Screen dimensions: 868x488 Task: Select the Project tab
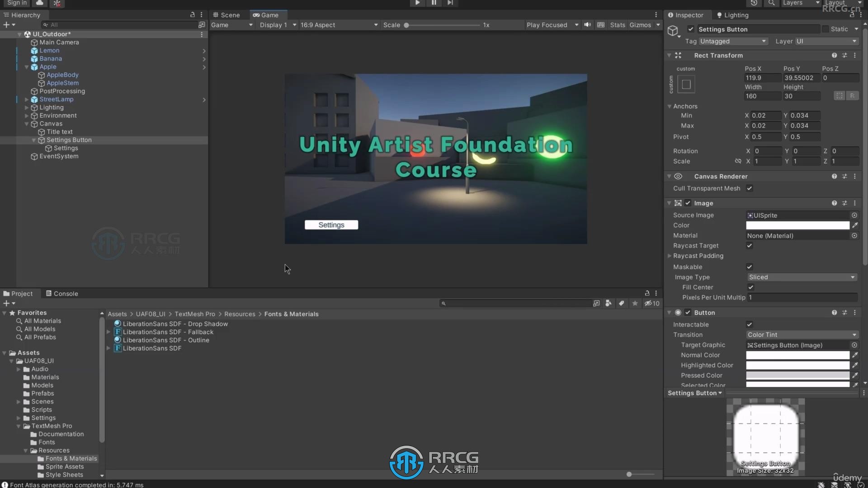pos(18,294)
